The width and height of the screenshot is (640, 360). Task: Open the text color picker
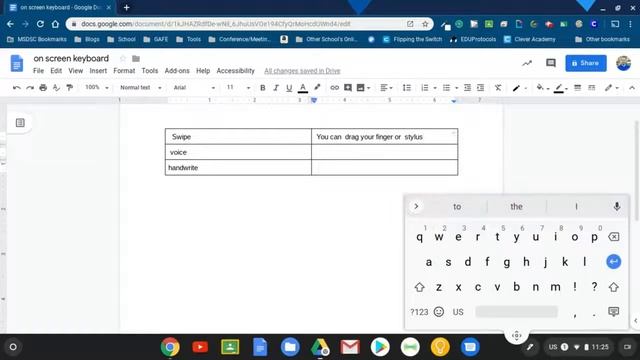click(x=303, y=88)
